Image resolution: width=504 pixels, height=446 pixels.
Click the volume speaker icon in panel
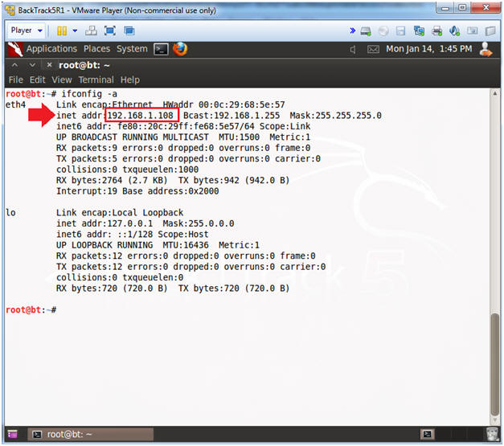(x=353, y=50)
